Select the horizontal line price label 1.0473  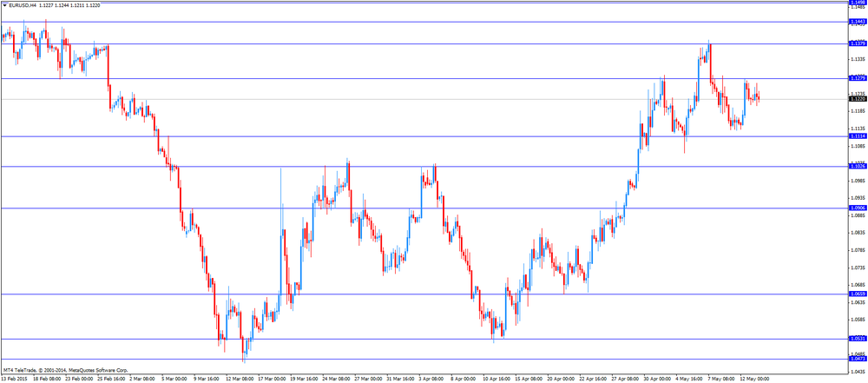[x=858, y=360]
